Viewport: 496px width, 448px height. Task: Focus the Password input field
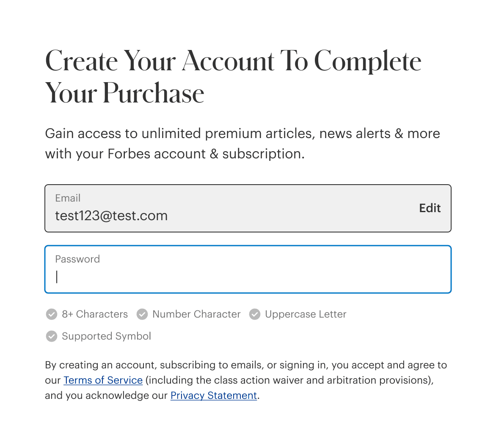pyautogui.click(x=248, y=269)
